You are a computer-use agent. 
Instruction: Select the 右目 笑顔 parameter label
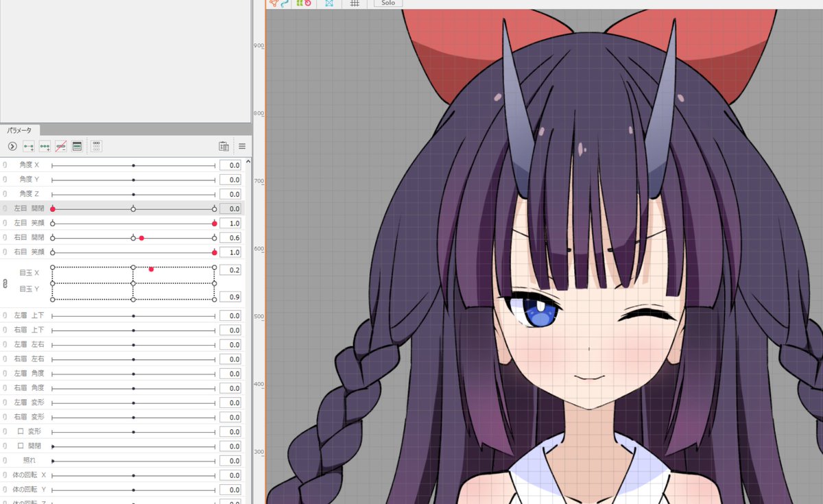click(29, 252)
